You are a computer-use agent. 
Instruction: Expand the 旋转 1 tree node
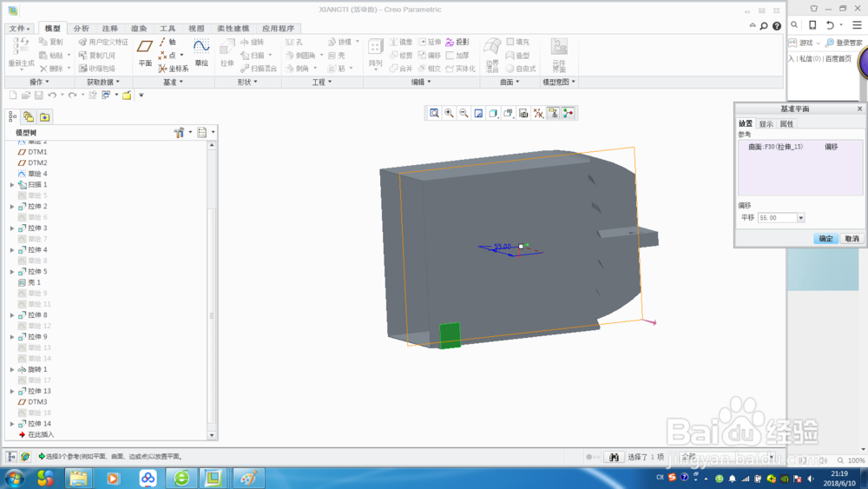12,369
